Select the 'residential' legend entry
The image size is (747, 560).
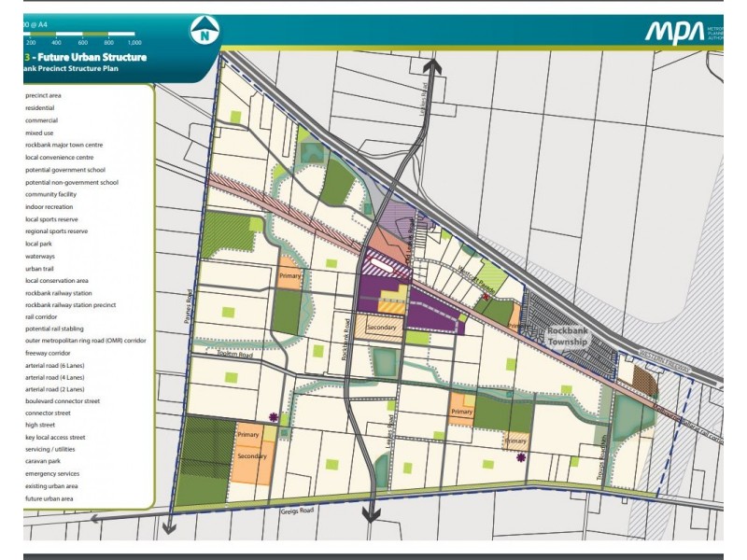(40, 107)
